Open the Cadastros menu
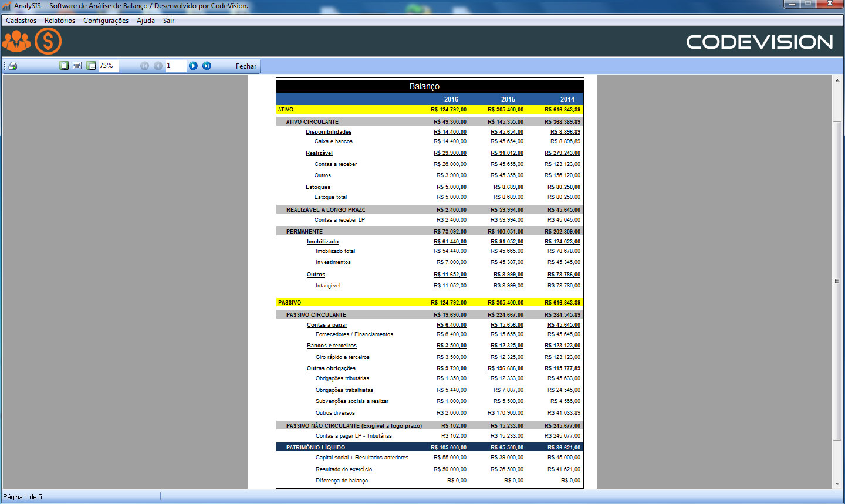This screenshot has height=504, width=845. coord(21,21)
